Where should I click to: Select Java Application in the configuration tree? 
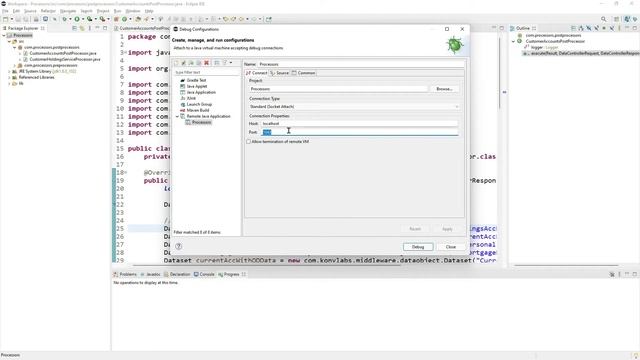(201, 92)
